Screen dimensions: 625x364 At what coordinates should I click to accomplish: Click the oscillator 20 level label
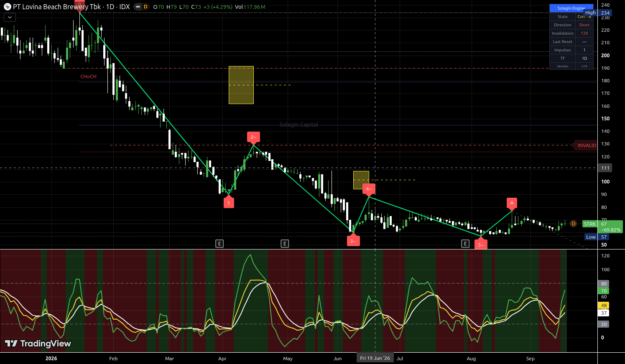[x=604, y=324]
